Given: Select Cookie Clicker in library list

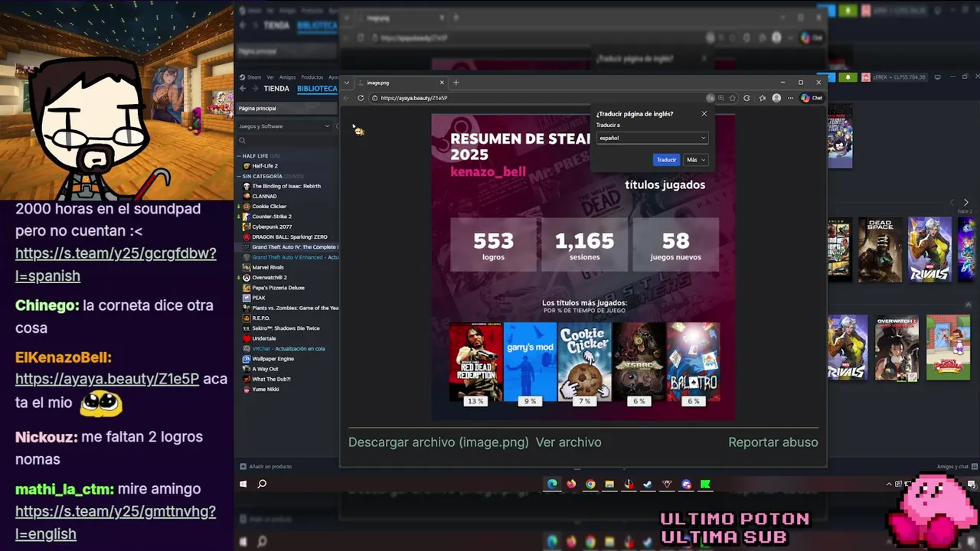Looking at the screenshot, I should [x=269, y=207].
